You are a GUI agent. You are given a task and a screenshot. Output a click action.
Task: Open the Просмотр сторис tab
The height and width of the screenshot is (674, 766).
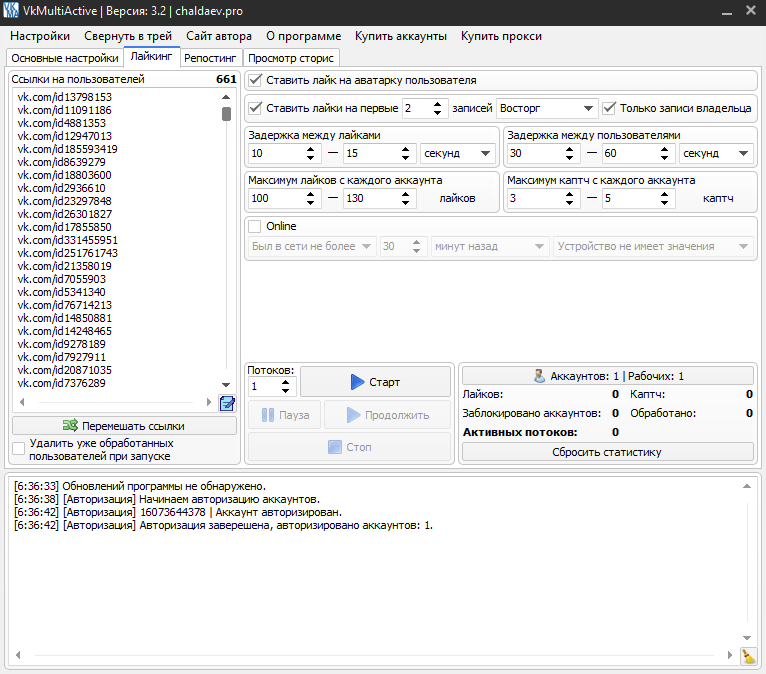292,58
